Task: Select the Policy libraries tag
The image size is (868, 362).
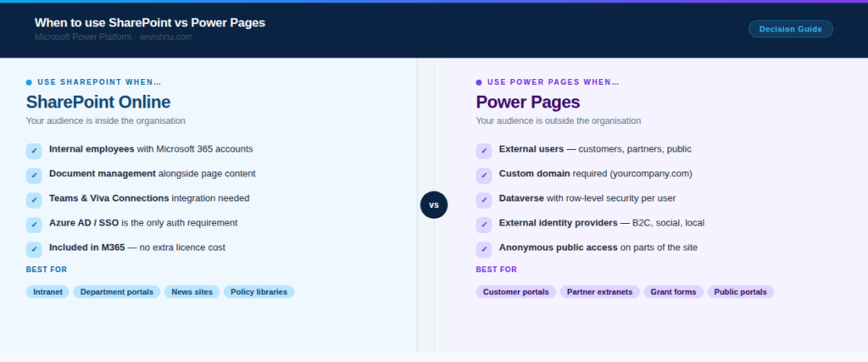Action: [x=259, y=292]
